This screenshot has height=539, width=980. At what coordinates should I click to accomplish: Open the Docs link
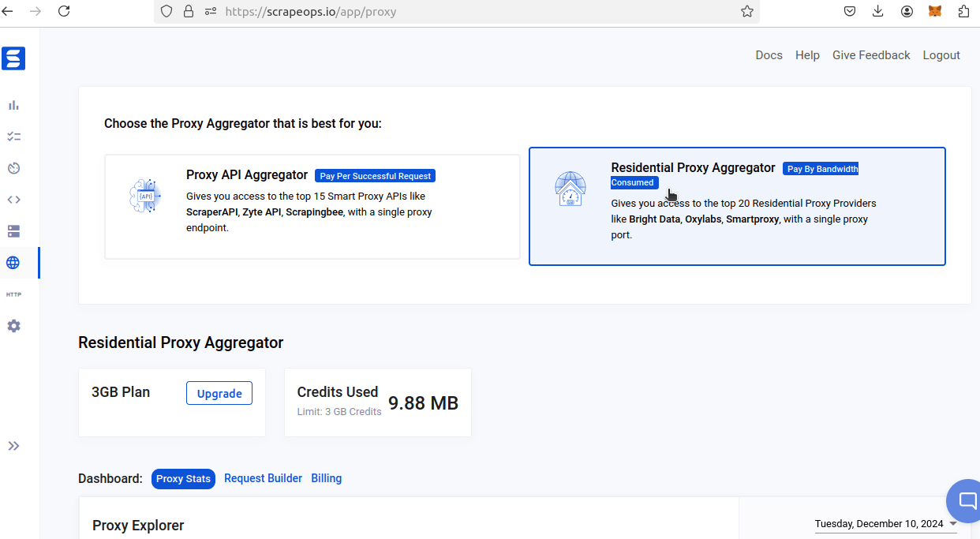pyautogui.click(x=769, y=55)
